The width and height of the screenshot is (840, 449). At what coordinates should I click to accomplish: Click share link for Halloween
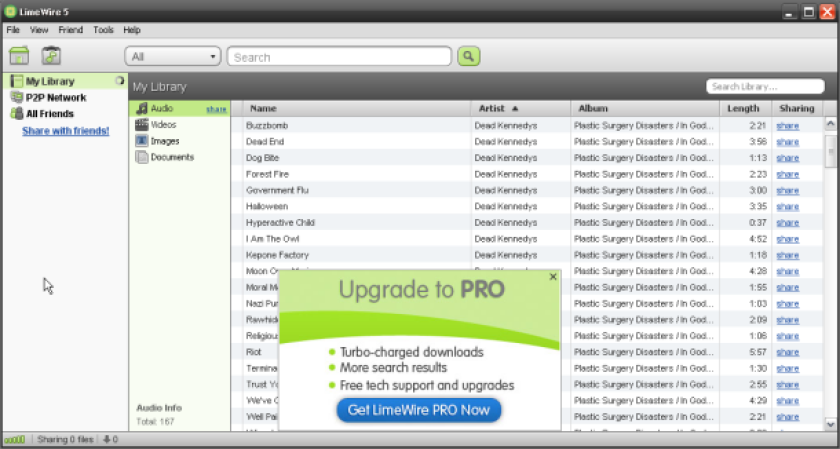click(x=788, y=206)
